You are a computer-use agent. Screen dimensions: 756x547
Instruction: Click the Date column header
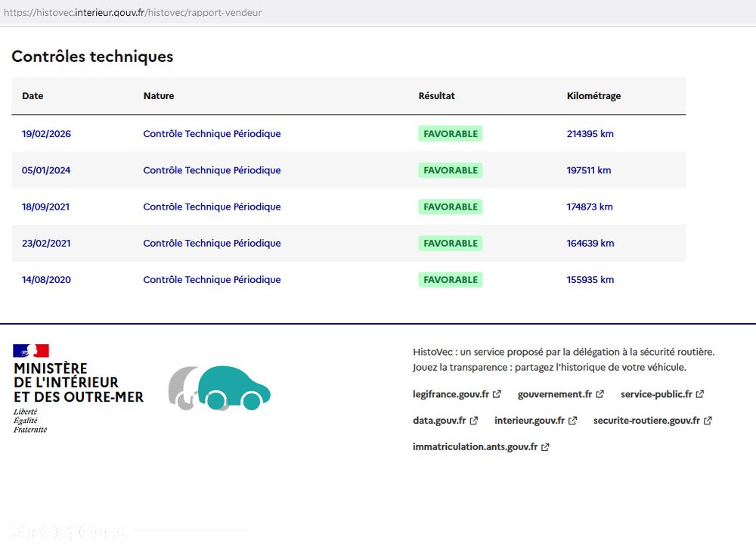33,96
